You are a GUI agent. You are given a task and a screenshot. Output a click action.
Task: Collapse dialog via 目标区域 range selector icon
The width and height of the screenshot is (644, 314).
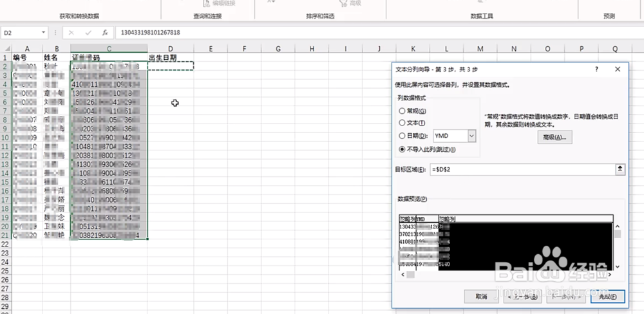620,169
